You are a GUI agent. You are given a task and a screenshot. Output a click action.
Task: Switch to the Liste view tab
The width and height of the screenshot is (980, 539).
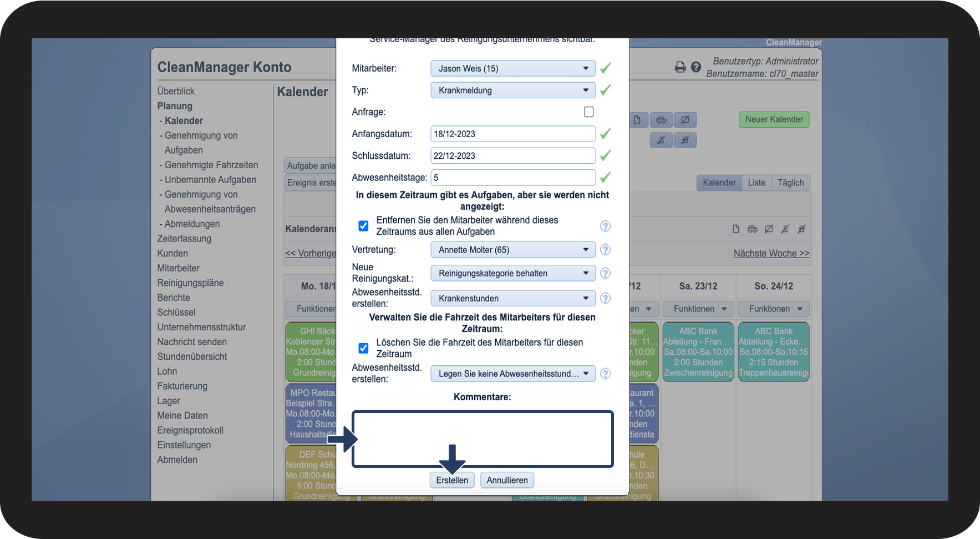tap(756, 183)
